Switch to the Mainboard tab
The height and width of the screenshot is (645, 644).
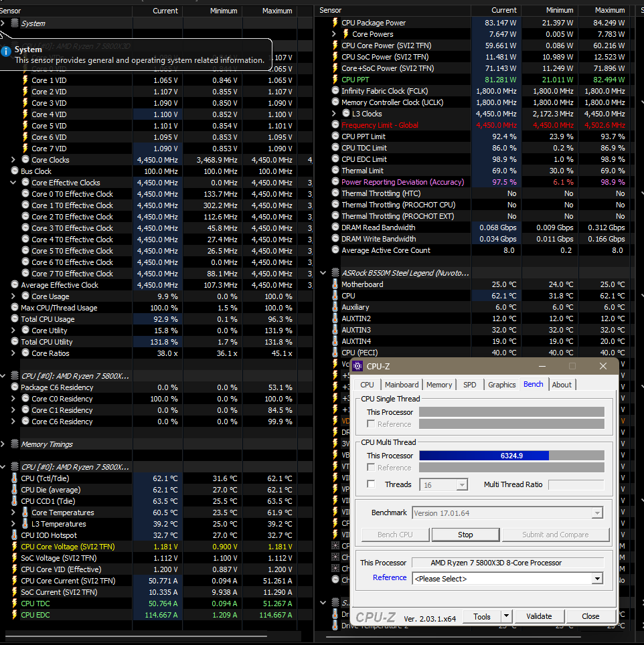[402, 385]
